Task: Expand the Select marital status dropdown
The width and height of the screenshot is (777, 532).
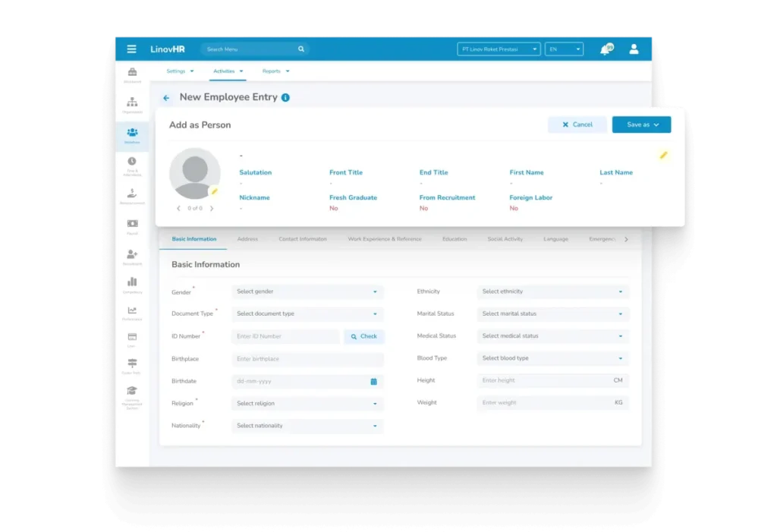Action: (x=552, y=314)
